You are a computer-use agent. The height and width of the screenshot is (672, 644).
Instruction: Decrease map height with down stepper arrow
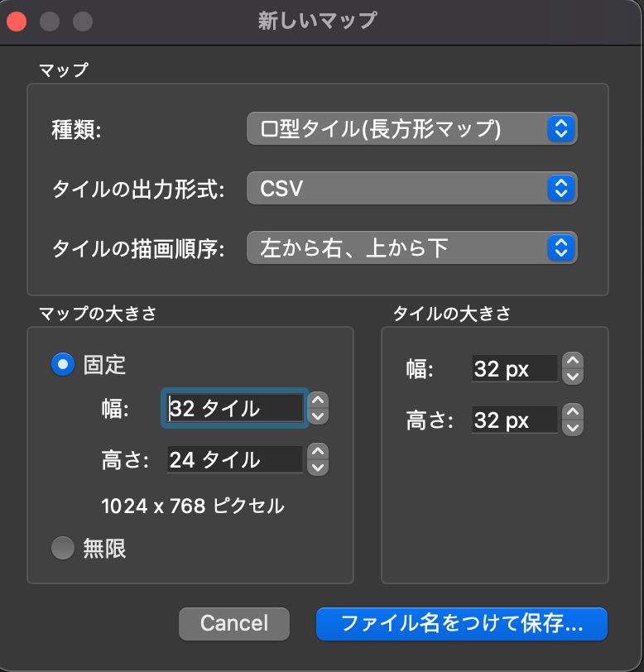[x=318, y=467]
